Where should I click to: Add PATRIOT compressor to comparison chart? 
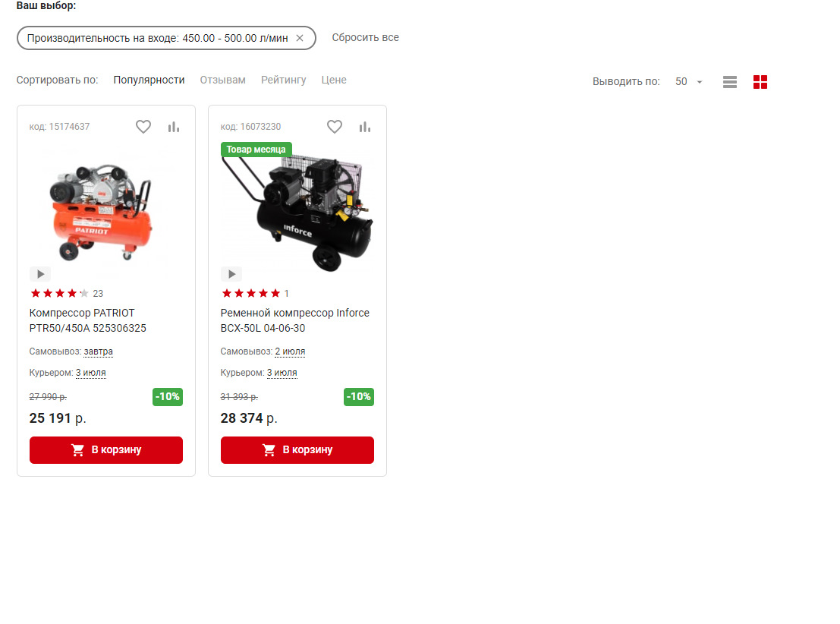click(174, 127)
